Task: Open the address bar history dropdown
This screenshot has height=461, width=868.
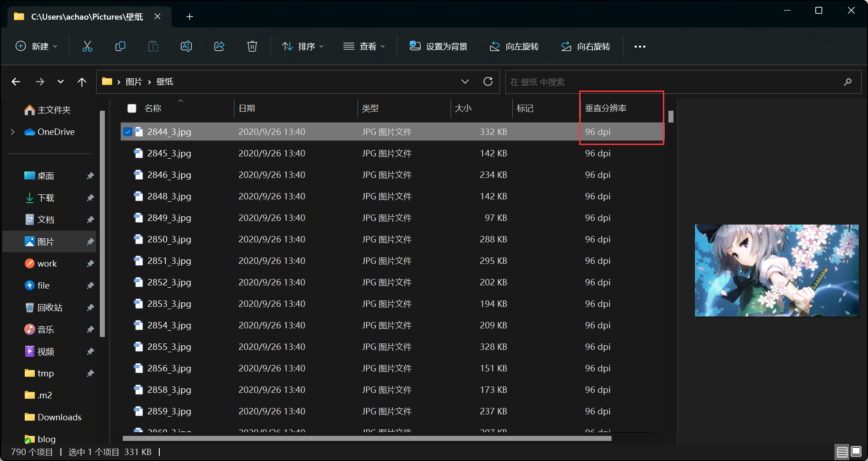Action: [465, 81]
